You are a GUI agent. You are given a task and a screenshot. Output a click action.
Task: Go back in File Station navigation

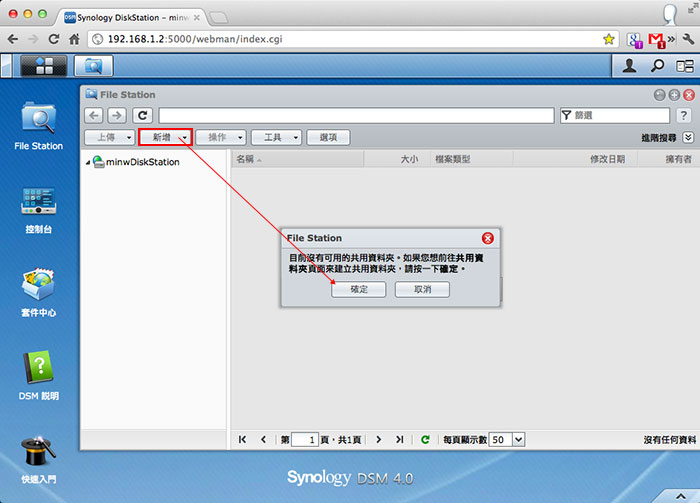(94, 116)
